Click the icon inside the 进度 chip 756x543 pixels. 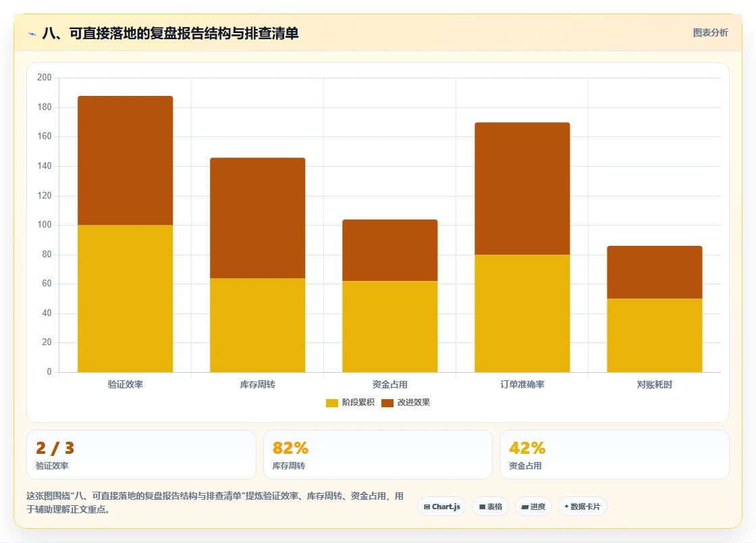point(524,507)
